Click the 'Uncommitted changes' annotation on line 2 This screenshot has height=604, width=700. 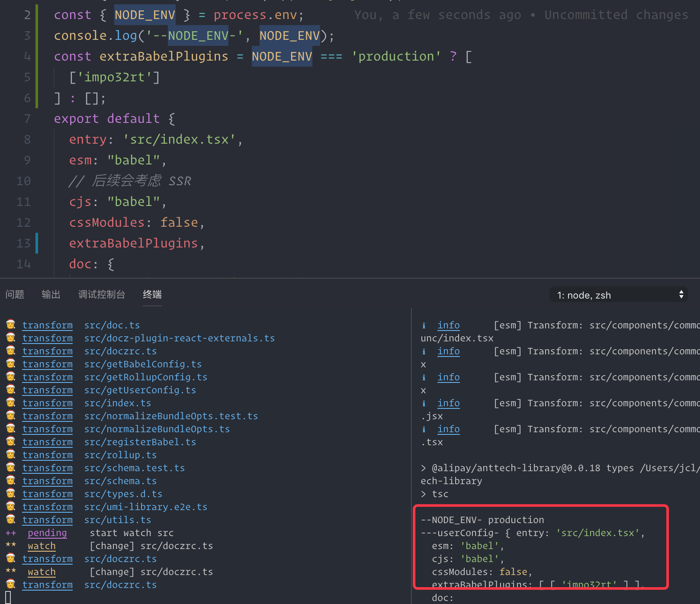(x=616, y=14)
